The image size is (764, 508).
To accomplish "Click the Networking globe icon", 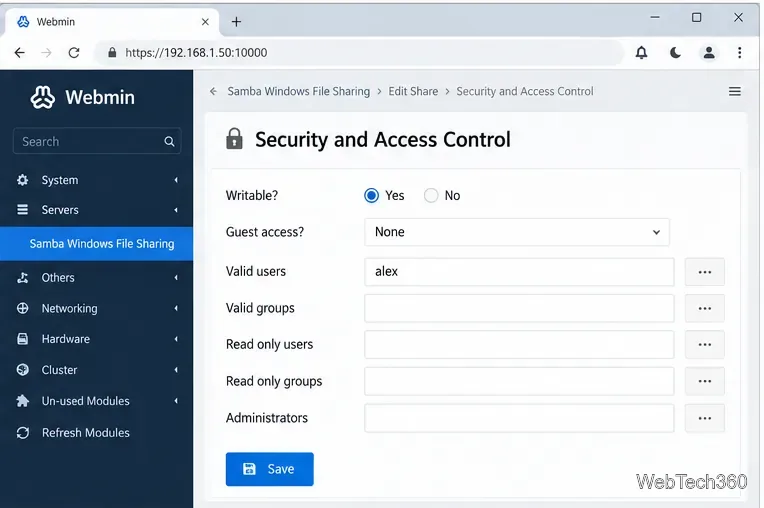I will click(22, 308).
